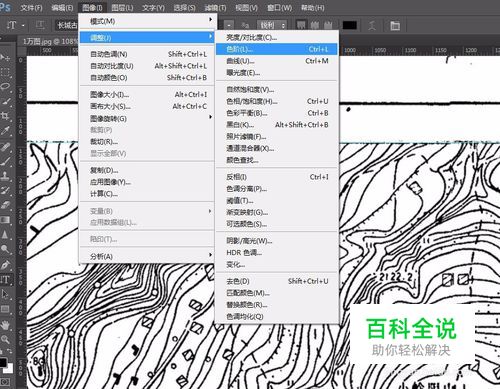Select the Pen tool
This screenshot has width=500, height=389.
pos(5,265)
